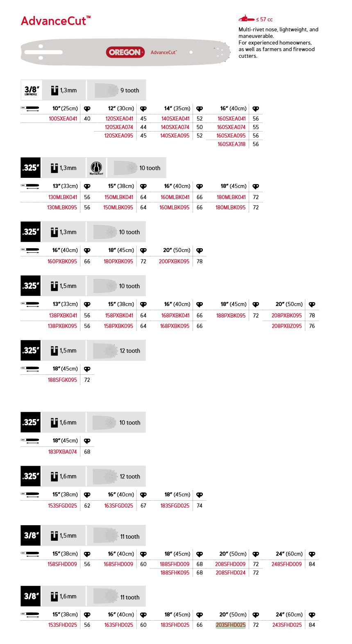Screen dimensions: 352x644
Task: Open the 248SFHD009 part link
Action: [287, 564]
